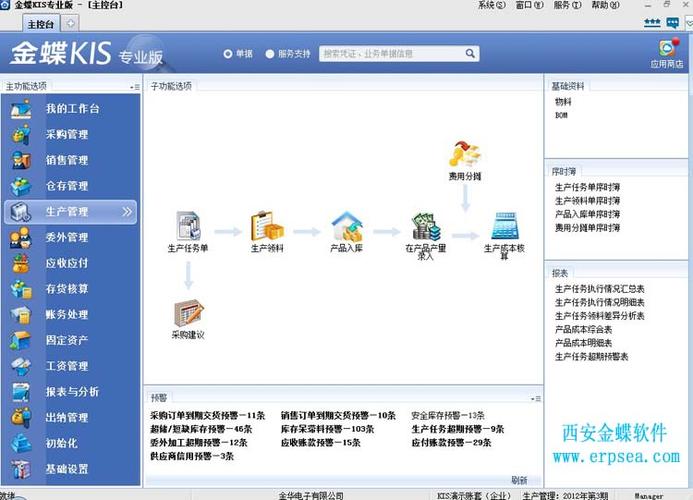
Task: Open the 生产领料 flow icon
Action: [x=267, y=225]
